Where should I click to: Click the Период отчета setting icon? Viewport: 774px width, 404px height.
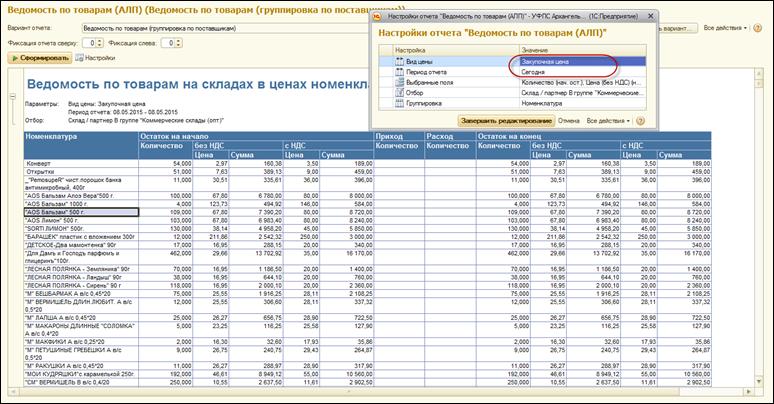point(399,72)
